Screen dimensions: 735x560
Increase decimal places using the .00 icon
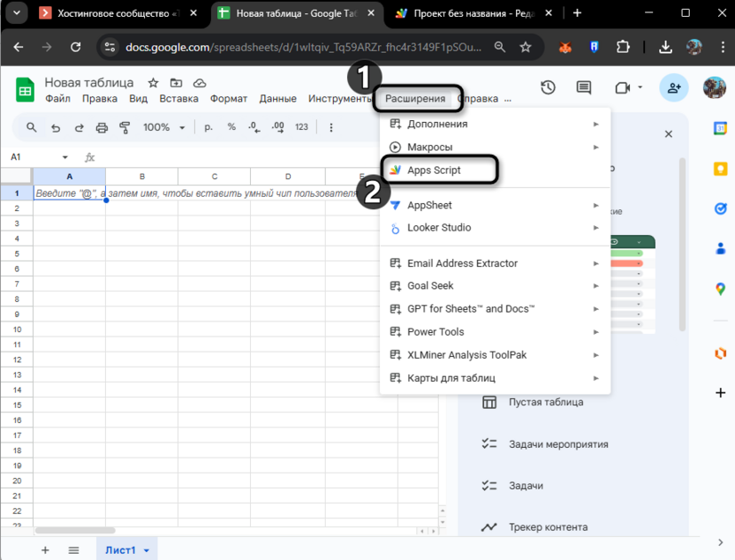(278, 127)
